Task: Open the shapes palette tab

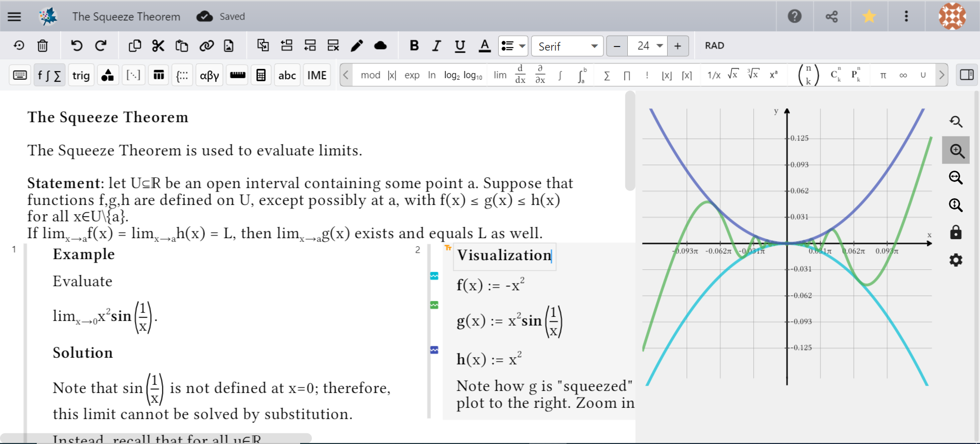Action: click(108, 76)
